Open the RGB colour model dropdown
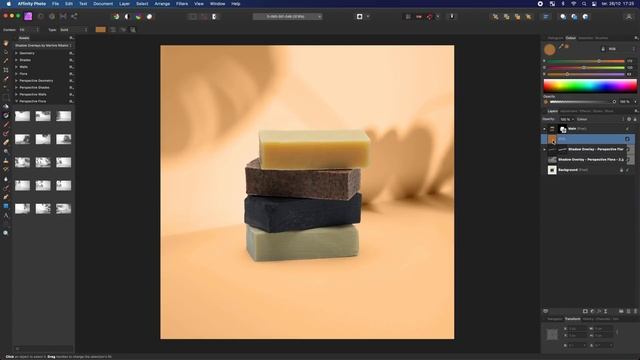 (x=621, y=49)
